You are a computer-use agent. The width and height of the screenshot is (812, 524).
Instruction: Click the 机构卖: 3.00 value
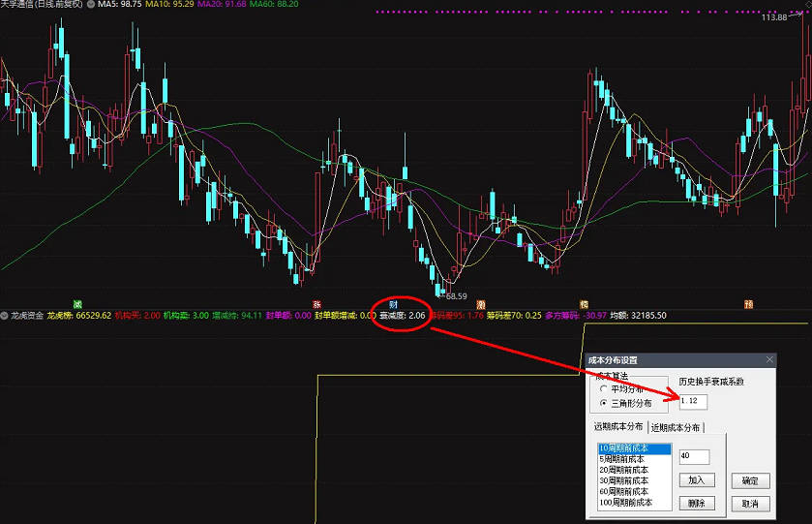point(187,315)
